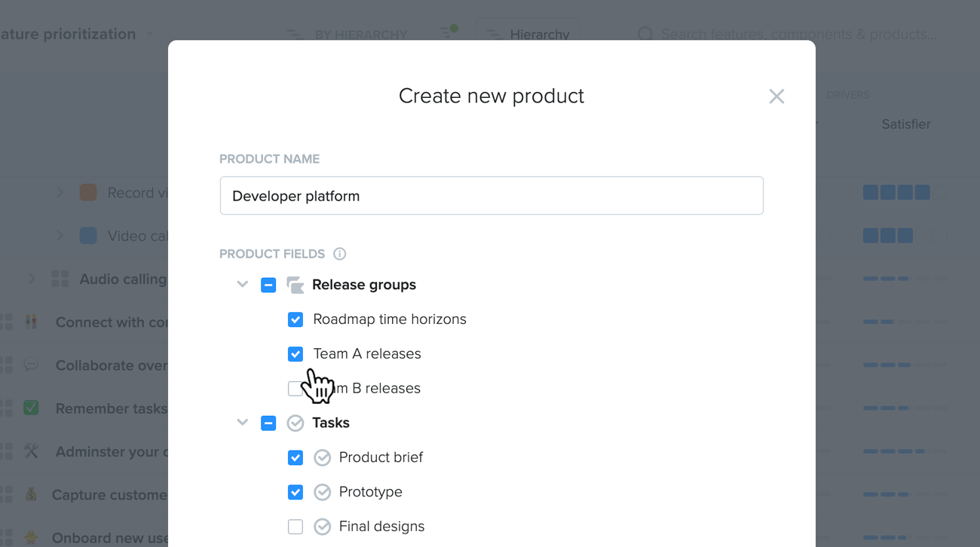980x547 pixels.
Task: Open the feature prioritization board dropdown
Action: point(149,34)
